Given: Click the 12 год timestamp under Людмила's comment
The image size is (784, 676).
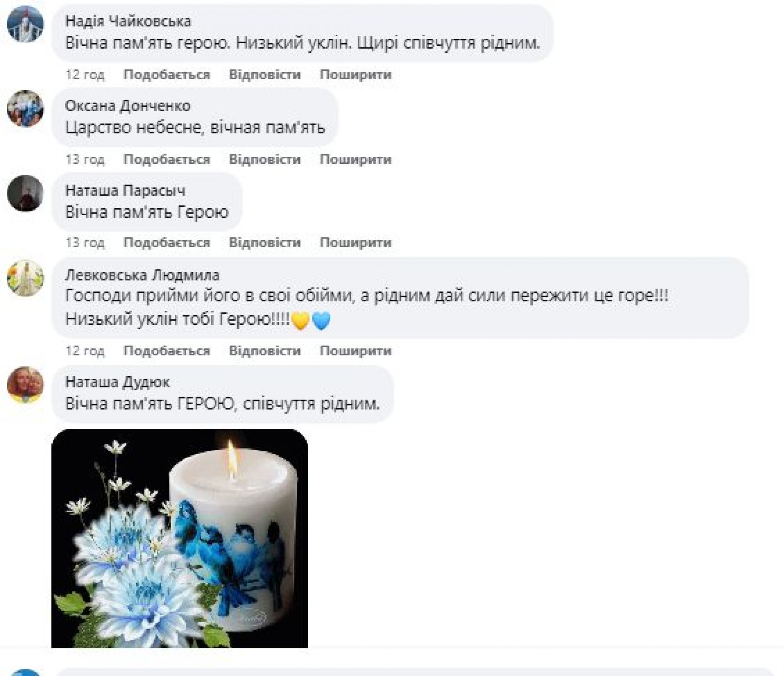Looking at the screenshot, I should click(85, 351).
